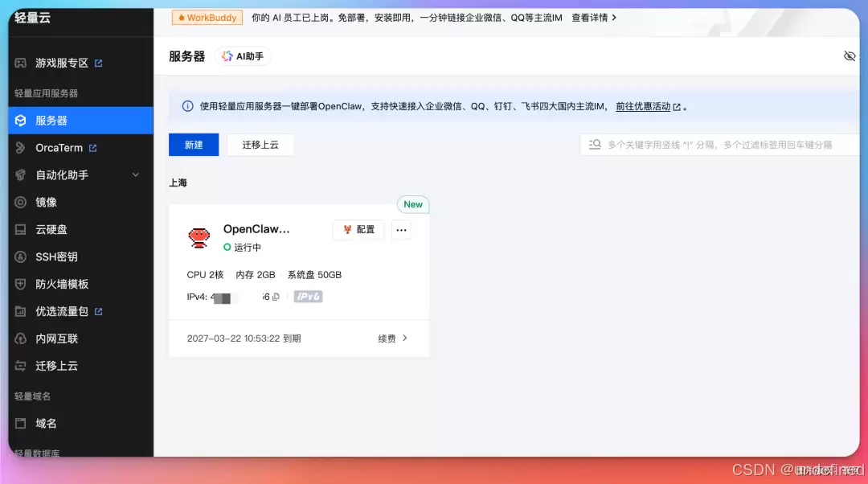Open 防火墙模板 firewall templates

pyautogui.click(x=56, y=284)
